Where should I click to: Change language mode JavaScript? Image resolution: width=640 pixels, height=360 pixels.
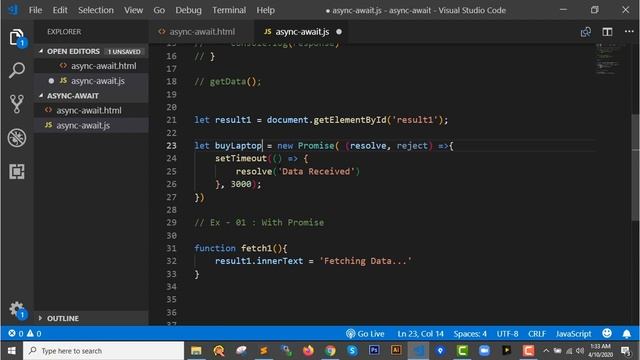coord(573,333)
